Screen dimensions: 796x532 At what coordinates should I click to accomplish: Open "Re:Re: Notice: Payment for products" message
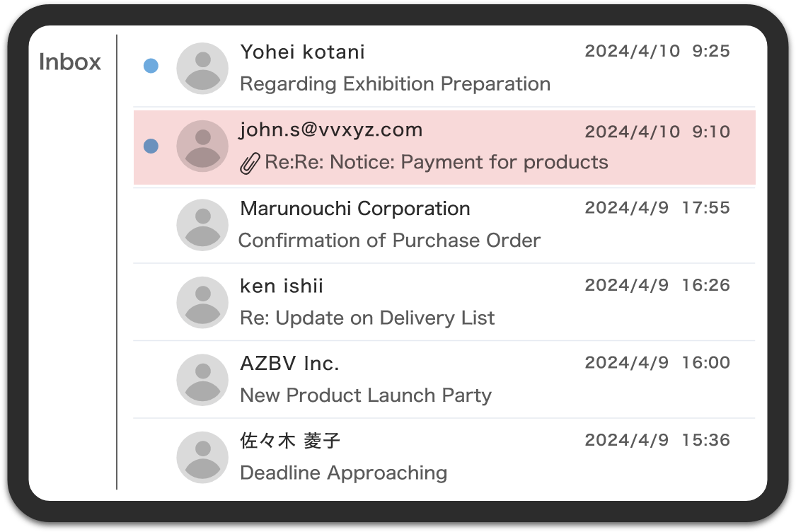click(436, 163)
